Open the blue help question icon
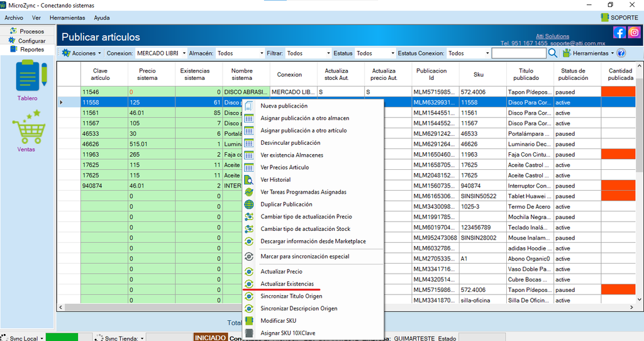The image size is (644, 341). click(x=621, y=53)
